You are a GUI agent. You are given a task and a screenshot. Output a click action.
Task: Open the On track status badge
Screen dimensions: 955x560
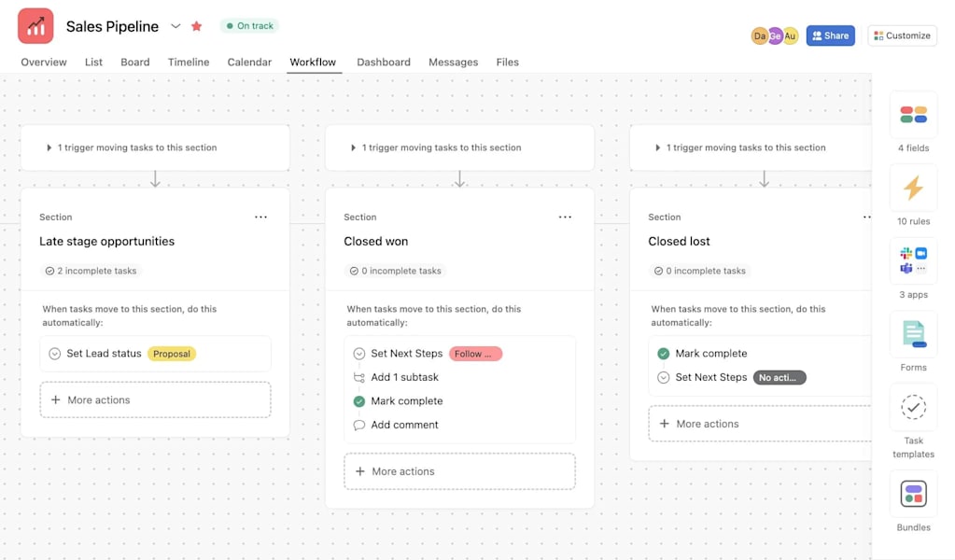(x=249, y=25)
